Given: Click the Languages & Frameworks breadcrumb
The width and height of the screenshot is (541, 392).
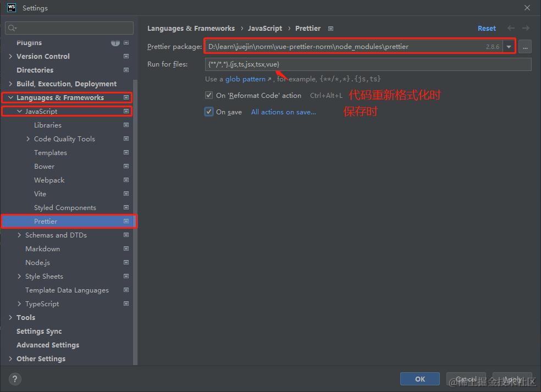Looking at the screenshot, I should (191, 28).
